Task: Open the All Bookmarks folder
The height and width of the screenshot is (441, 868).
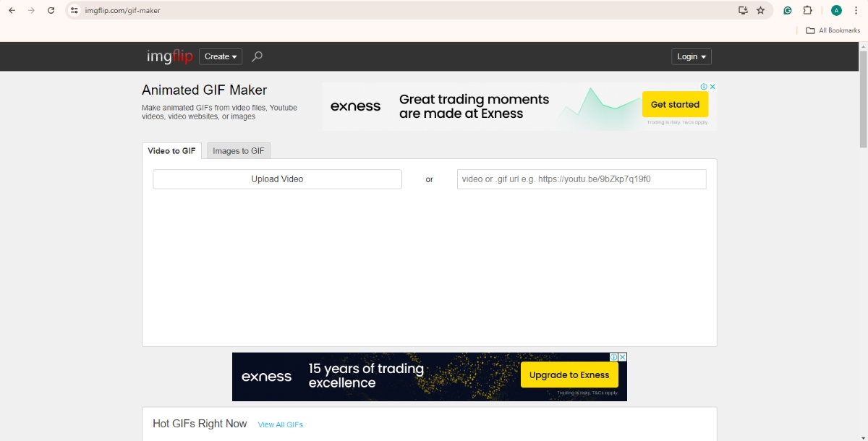Action: point(833,30)
